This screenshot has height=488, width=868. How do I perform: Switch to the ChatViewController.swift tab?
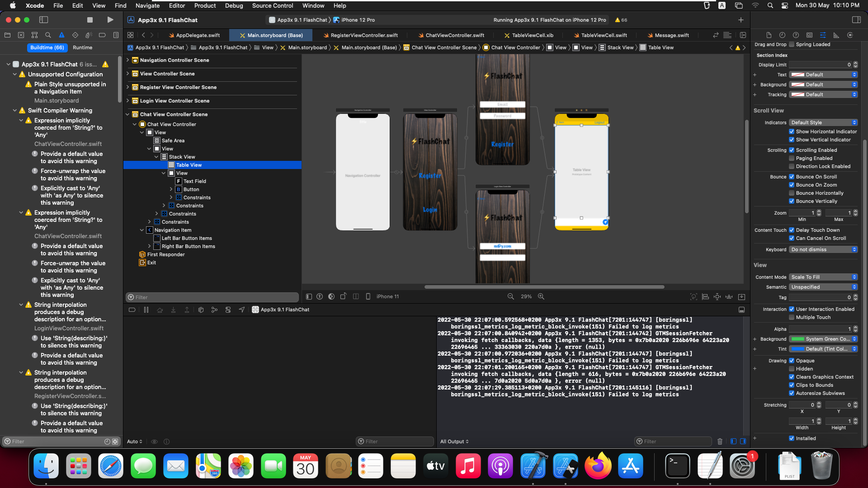(454, 35)
